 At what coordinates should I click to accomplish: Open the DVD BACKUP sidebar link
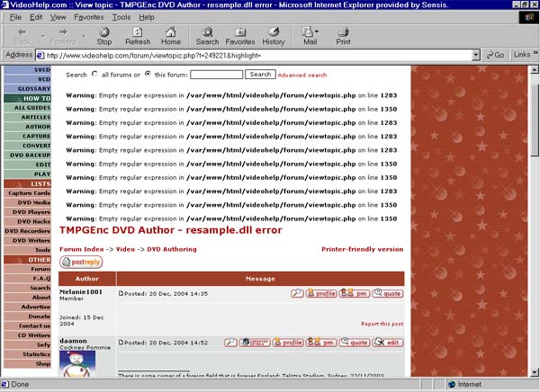28,156
